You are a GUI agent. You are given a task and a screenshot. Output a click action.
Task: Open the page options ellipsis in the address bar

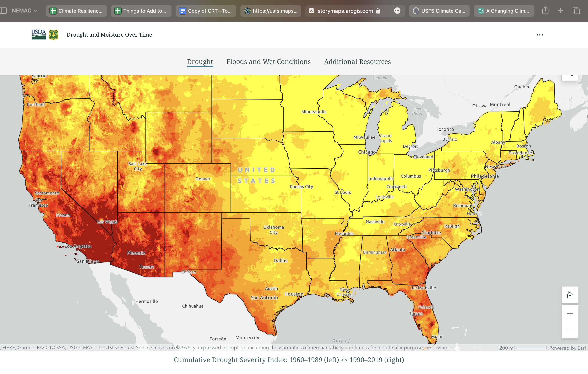click(397, 11)
